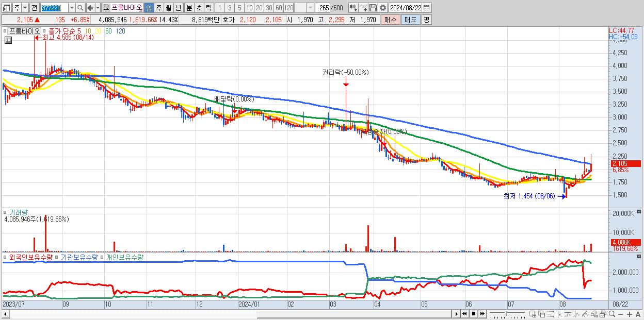Viewport: 644px width, 320px height.
Task: Toggle the 종가 단순 moving average marker
Action: point(45,31)
